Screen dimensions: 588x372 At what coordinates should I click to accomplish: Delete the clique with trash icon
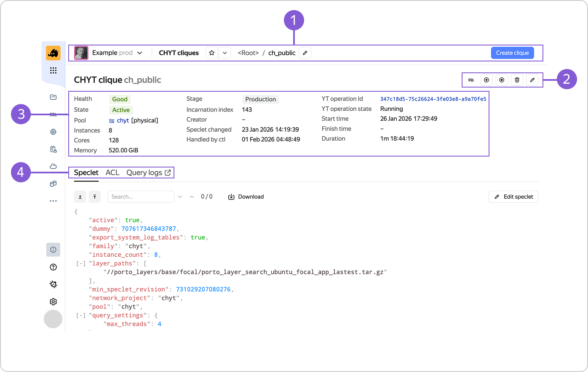[517, 80]
